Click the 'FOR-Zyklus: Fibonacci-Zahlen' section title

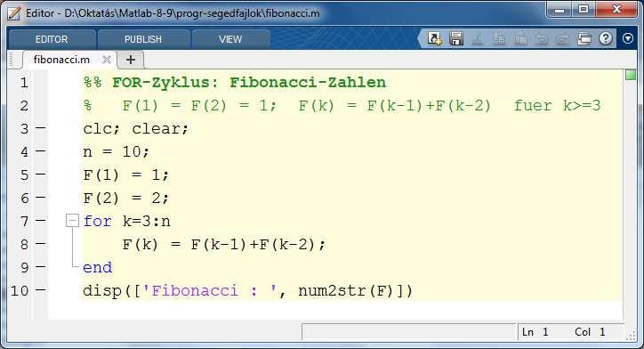(x=249, y=82)
